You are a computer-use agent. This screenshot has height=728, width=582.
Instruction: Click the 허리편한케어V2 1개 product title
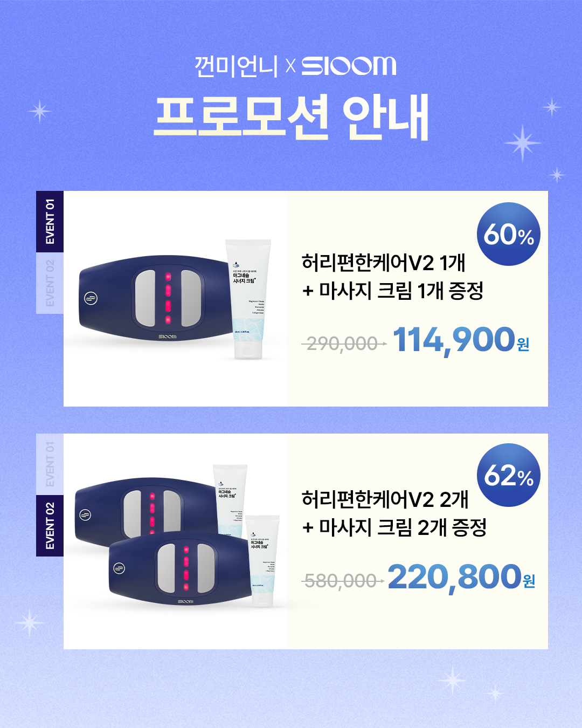pyautogui.click(x=383, y=263)
